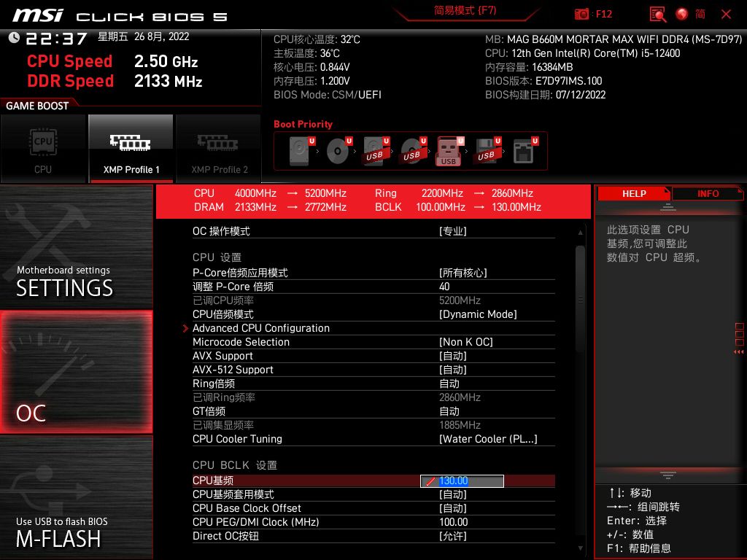Click the 已调集显频率 1885MHz row
Image resolution: width=747 pixels, height=560 pixels.
click(x=373, y=425)
